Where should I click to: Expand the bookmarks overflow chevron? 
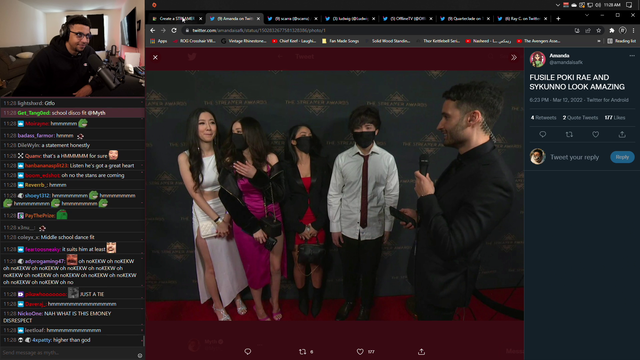pyautogui.click(x=599, y=41)
